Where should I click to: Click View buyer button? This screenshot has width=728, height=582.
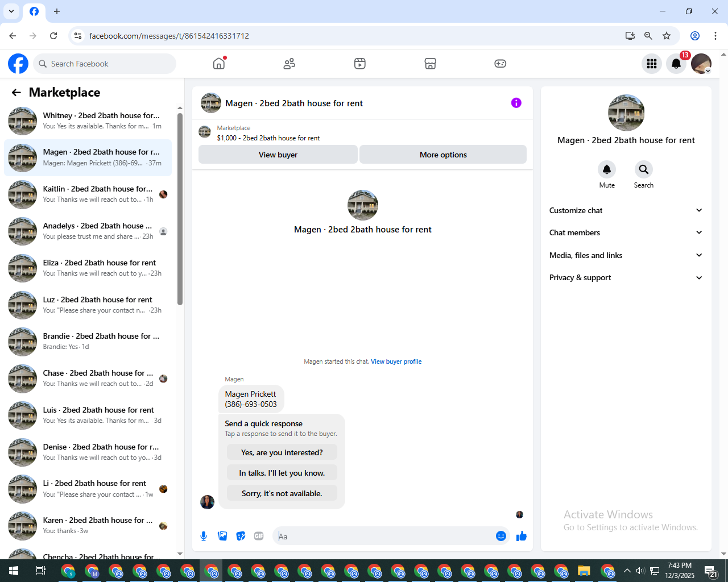[x=278, y=155]
